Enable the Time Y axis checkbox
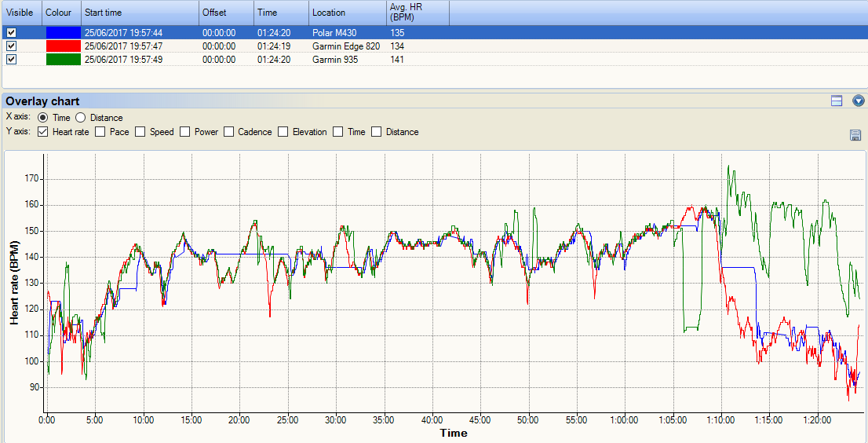 point(337,132)
